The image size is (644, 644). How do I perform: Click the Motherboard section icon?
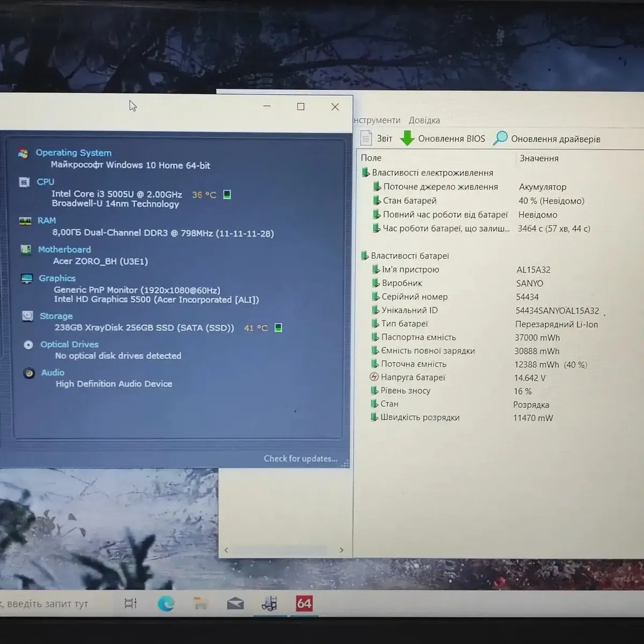pyautogui.click(x=26, y=250)
